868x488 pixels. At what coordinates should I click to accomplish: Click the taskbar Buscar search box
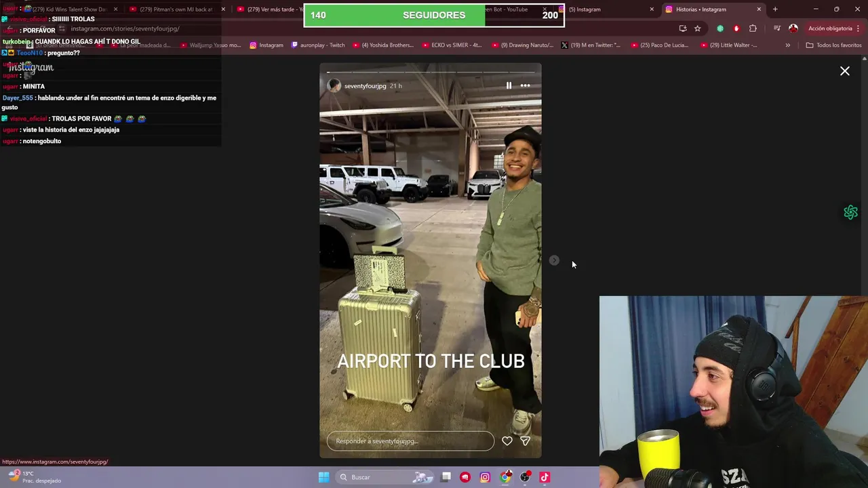(385, 477)
